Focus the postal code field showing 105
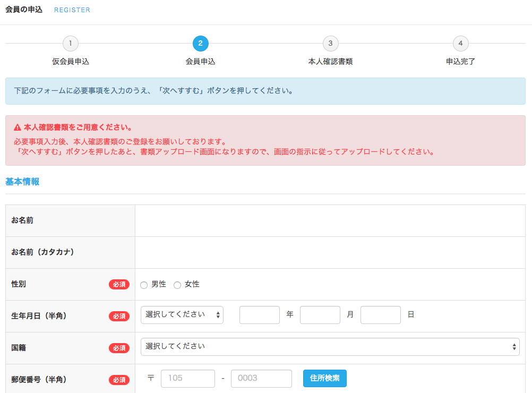Image resolution: width=532 pixels, height=393 pixels. (188, 379)
